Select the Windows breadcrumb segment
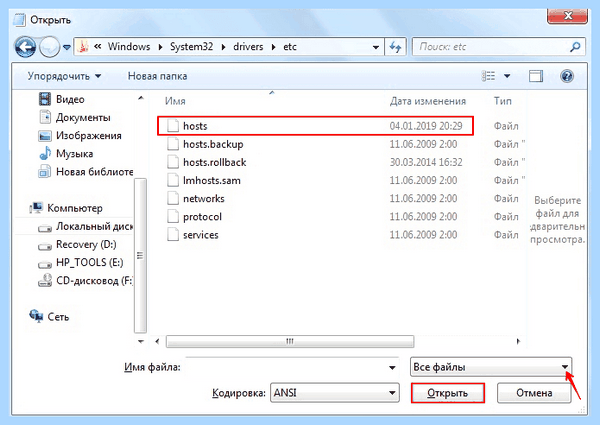Viewport: 600px width, 425px height. 129,47
